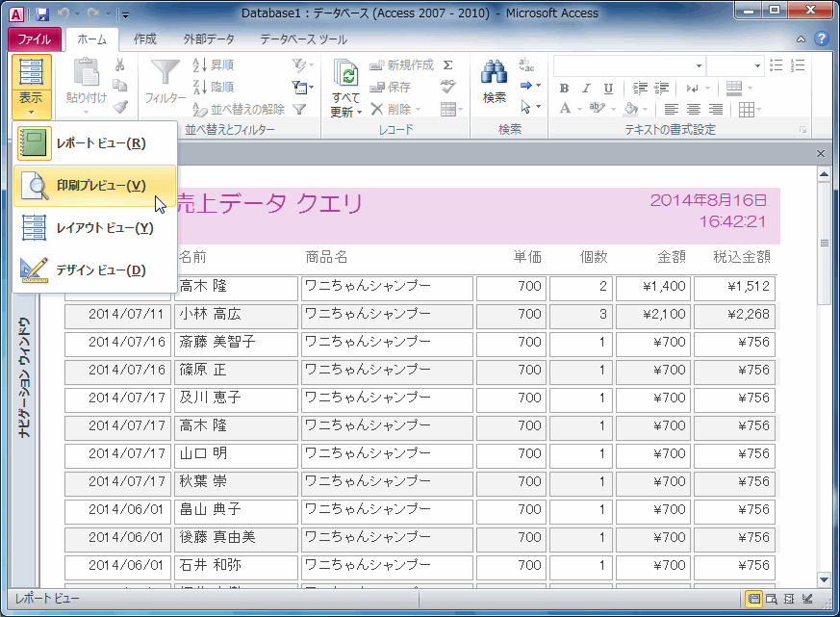
Task: Toggle align text left
Action: click(671, 110)
